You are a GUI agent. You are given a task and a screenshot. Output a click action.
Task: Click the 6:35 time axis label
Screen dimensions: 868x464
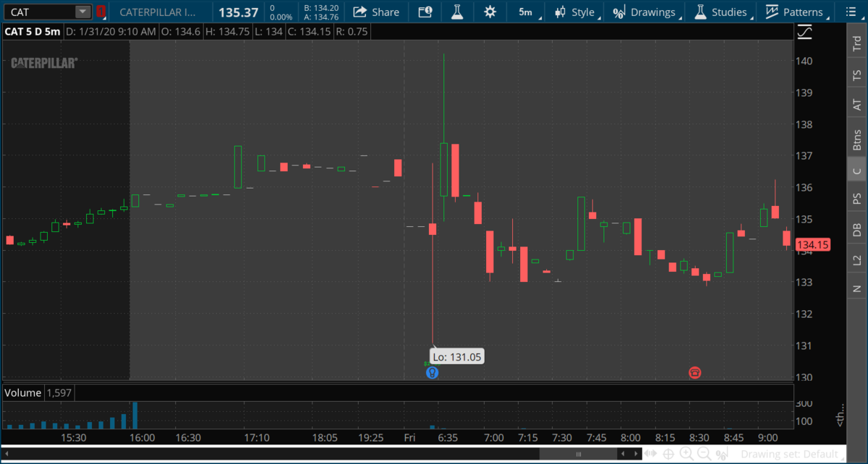(448, 437)
